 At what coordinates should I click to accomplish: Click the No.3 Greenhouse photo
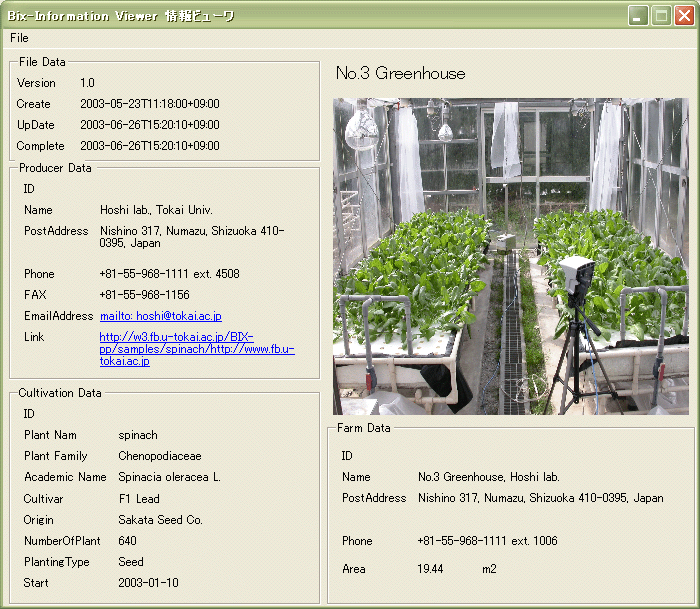point(511,255)
